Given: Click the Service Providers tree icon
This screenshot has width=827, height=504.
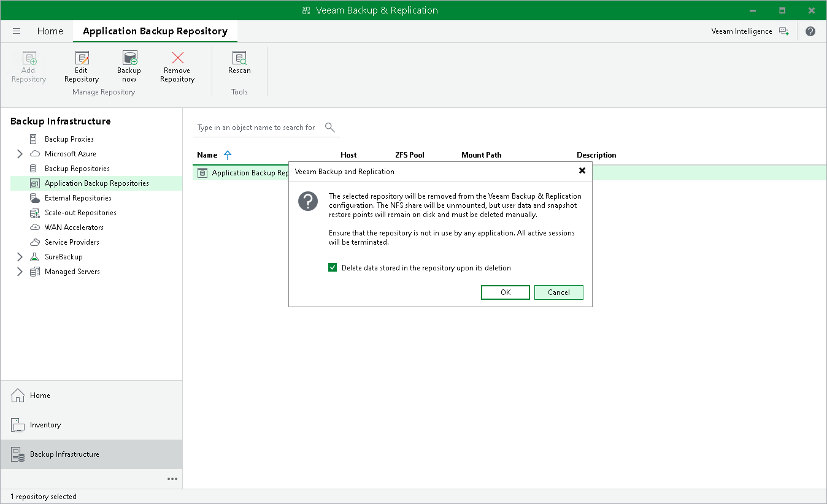Looking at the screenshot, I should [34, 242].
